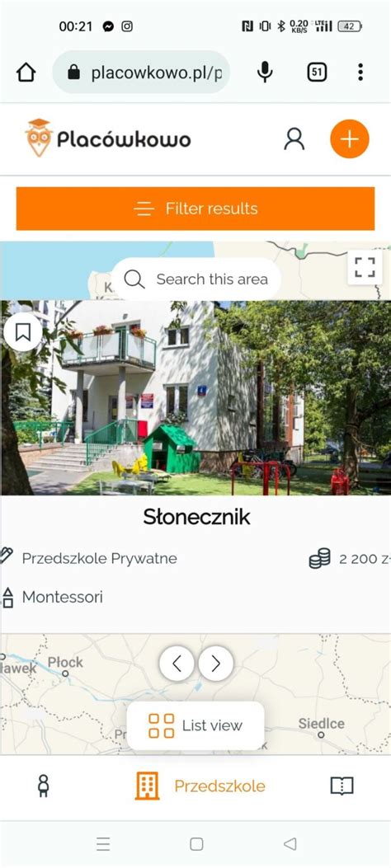Screen dimensions: 391x868
Task: Expand map to fullscreen
Action: (x=365, y=267)
